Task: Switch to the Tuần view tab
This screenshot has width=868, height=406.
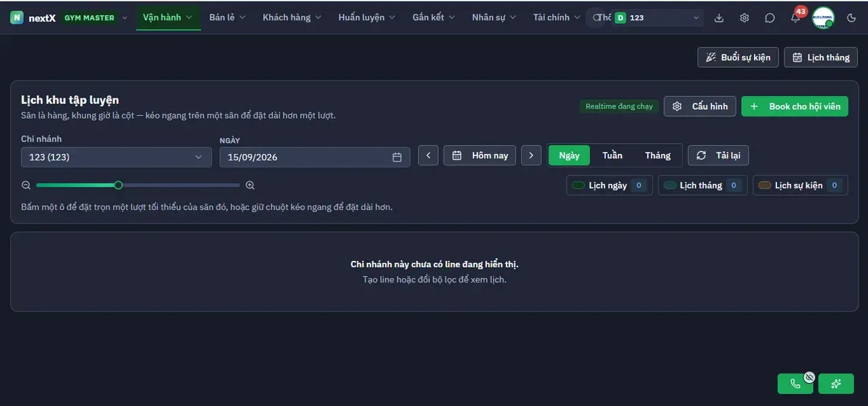Action: tap(612, 155)
